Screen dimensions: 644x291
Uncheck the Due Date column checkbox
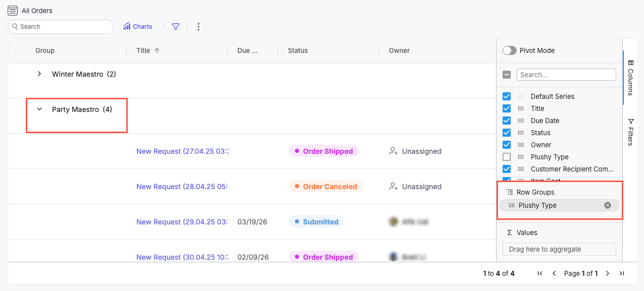coord(507,121)
